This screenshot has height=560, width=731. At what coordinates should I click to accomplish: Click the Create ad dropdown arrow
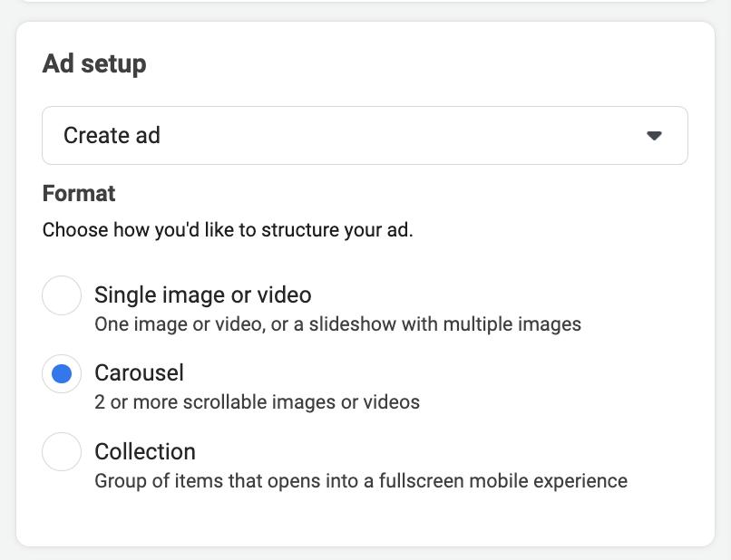click(654, 136)
